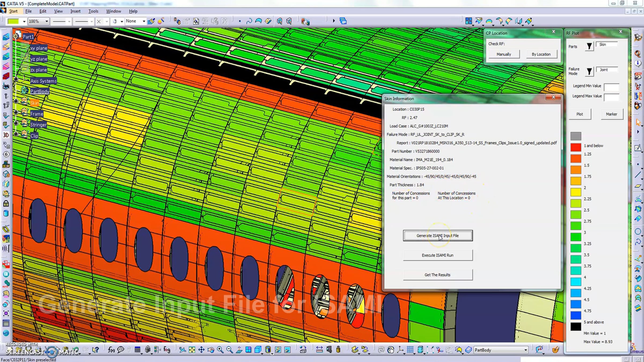Expand the Axis Systems tree node
Image resolution: width=644 pixels, height=362 pixels.
(x=16, y=79)
